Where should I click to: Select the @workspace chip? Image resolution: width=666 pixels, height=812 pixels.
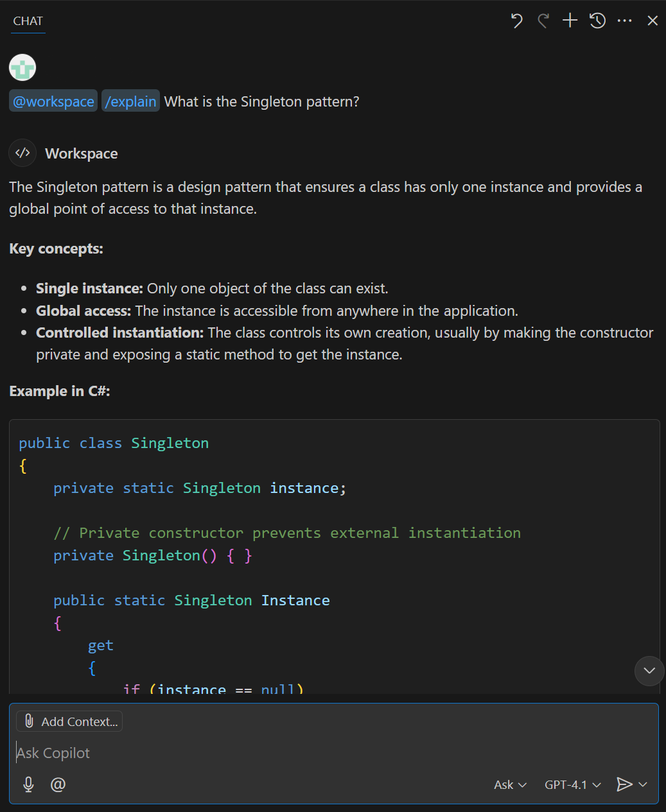click(53, 101)
